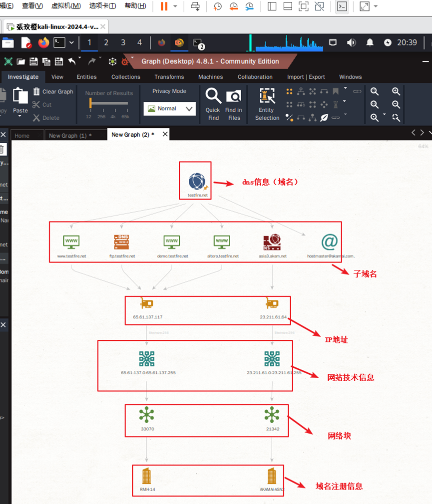Expand the terminal launcher dropdown arrow
The width and height of the screenshot is (432, 504).
pos(71,42)
